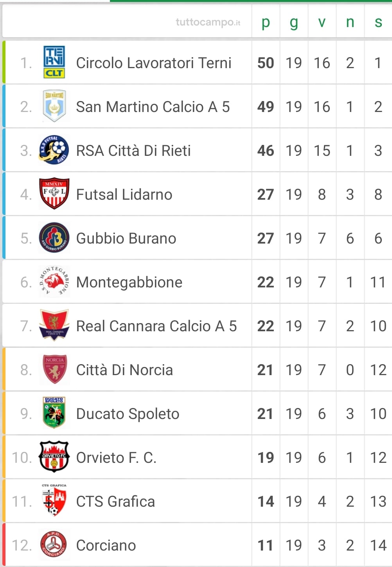Sort standings by the p column header

point(266,22)
